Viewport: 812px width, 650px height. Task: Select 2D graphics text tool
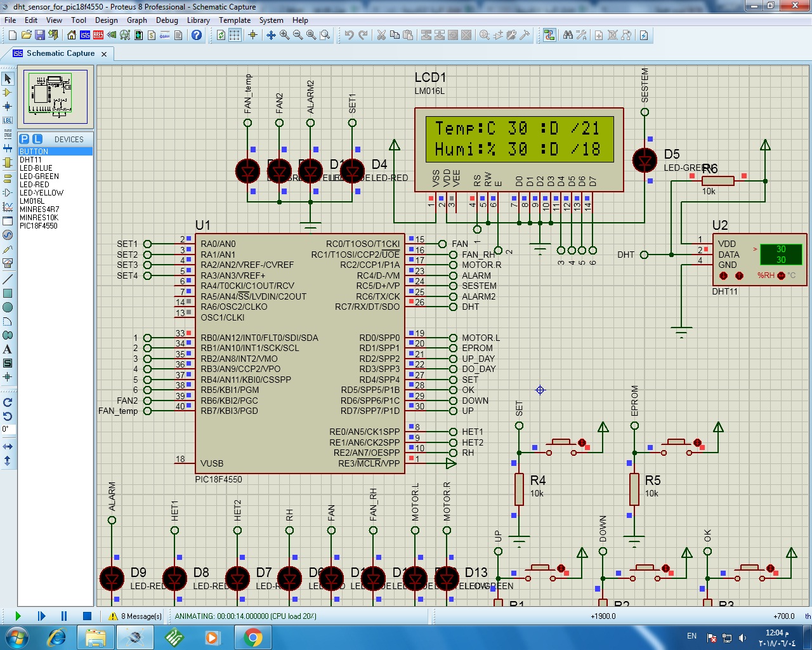(x=8, y=349)
